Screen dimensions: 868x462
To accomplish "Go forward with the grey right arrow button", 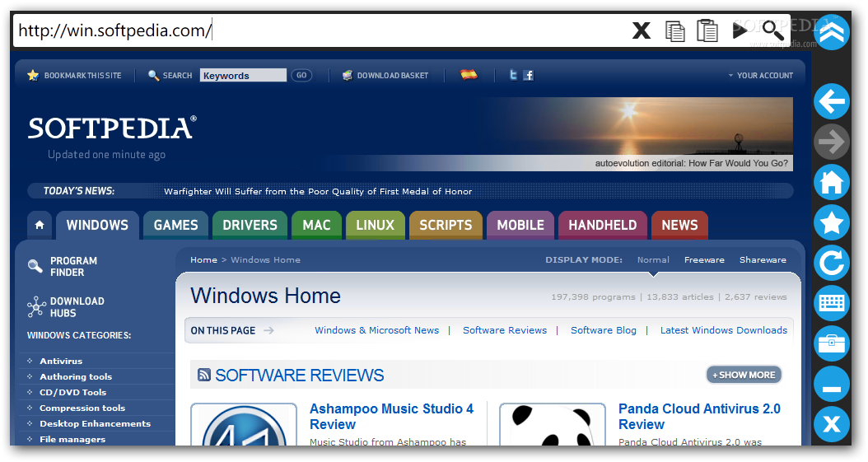I will pos(832,142).
